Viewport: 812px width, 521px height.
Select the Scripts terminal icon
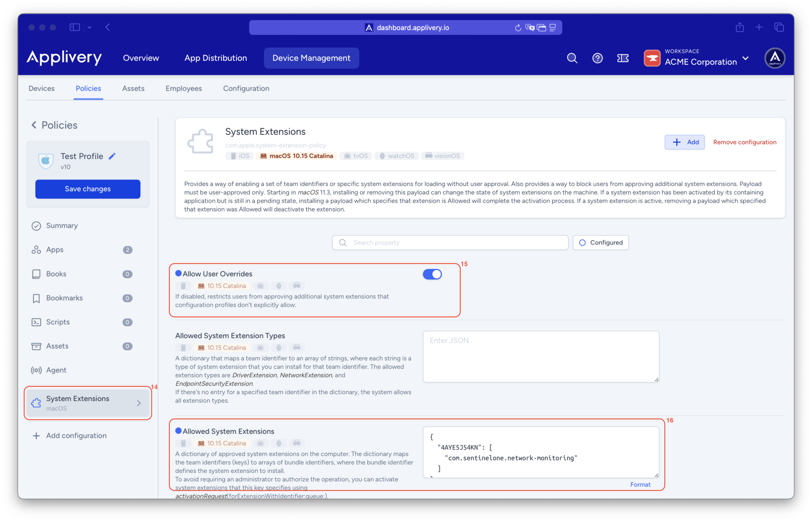point(36,322)
